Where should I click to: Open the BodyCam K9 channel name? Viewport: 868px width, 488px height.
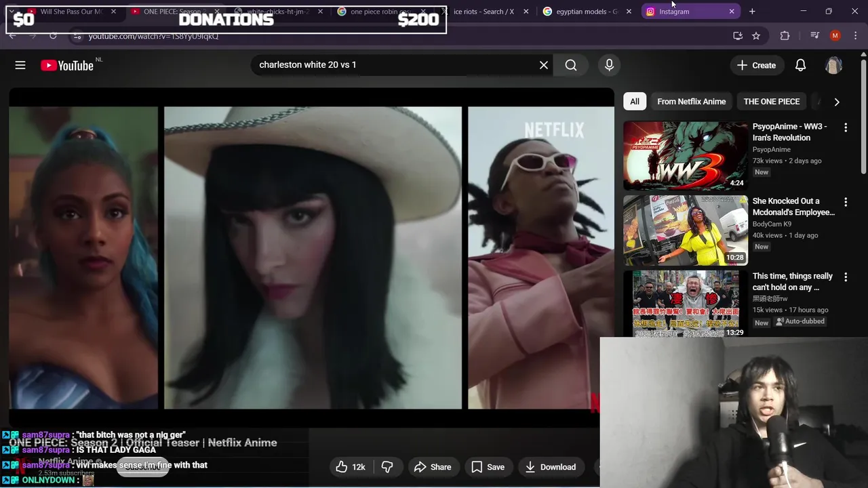(x=772, y=224)
